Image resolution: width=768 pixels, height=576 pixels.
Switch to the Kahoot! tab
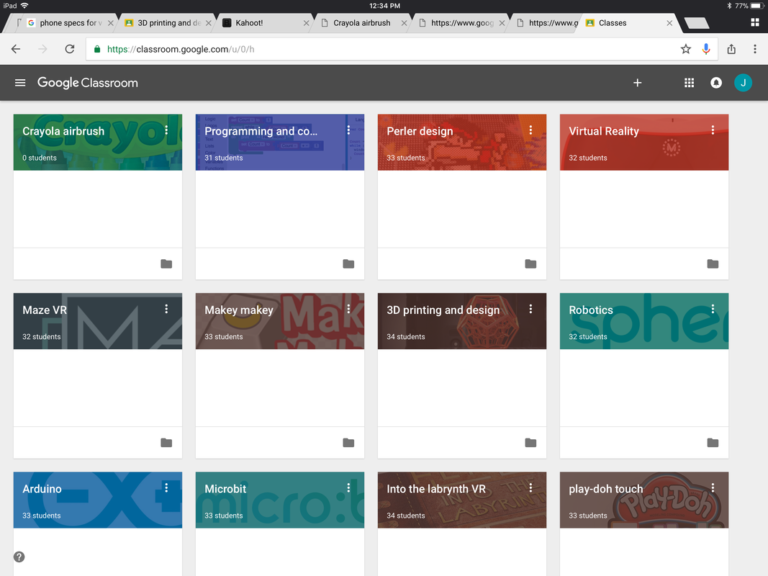263,23
